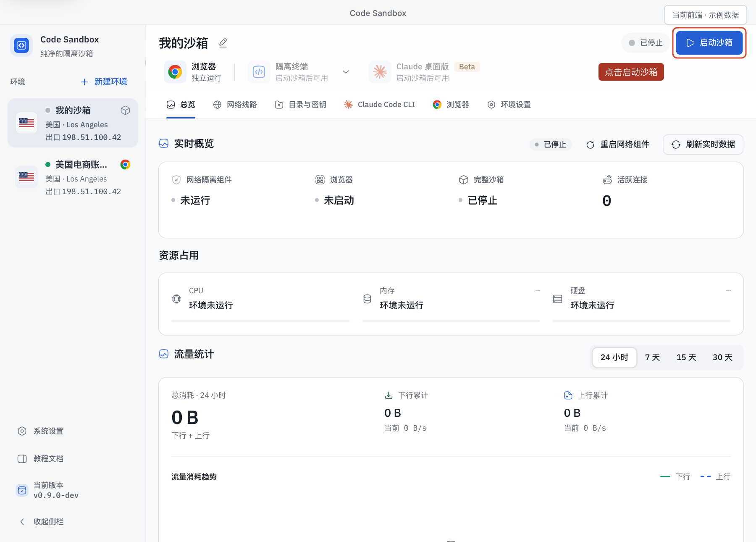Click the 上行累计 upload icon
Screen dimensions: 756x542
(x=568, y=395)
